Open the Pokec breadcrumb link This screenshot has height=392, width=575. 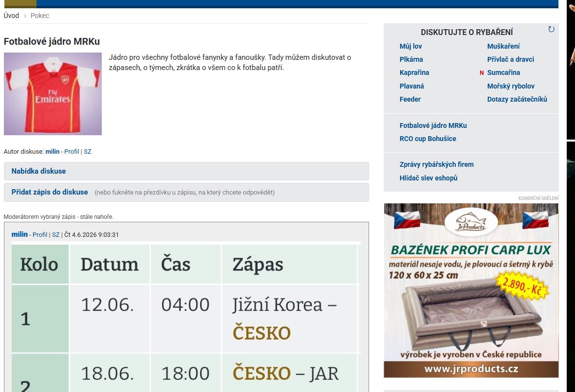point(39,16)
